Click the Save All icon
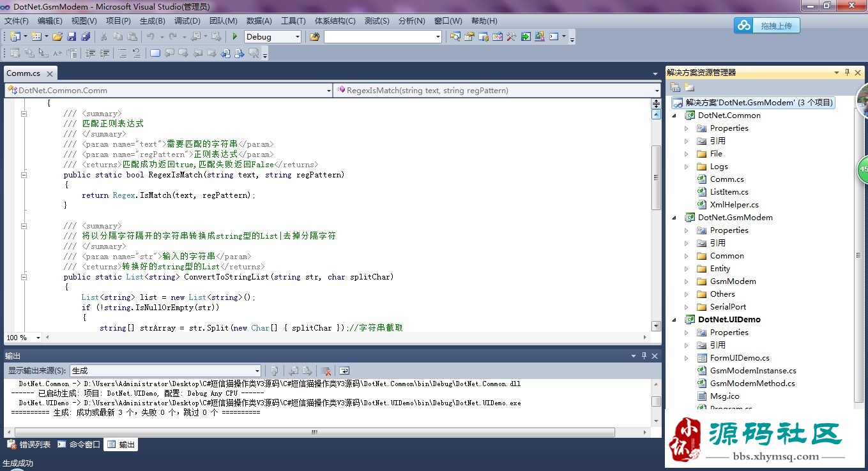The height and width of the screenshot is (471, 868). click(86, 36)
